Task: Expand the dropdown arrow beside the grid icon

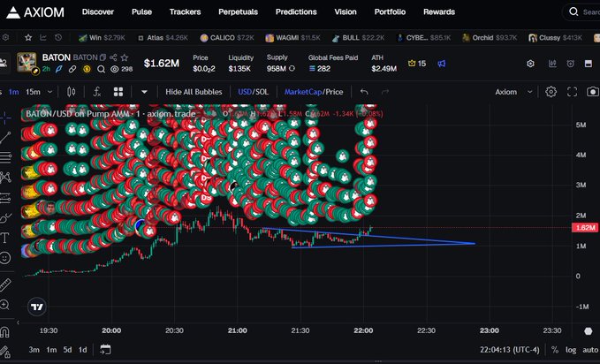Action: pos(144,92)
